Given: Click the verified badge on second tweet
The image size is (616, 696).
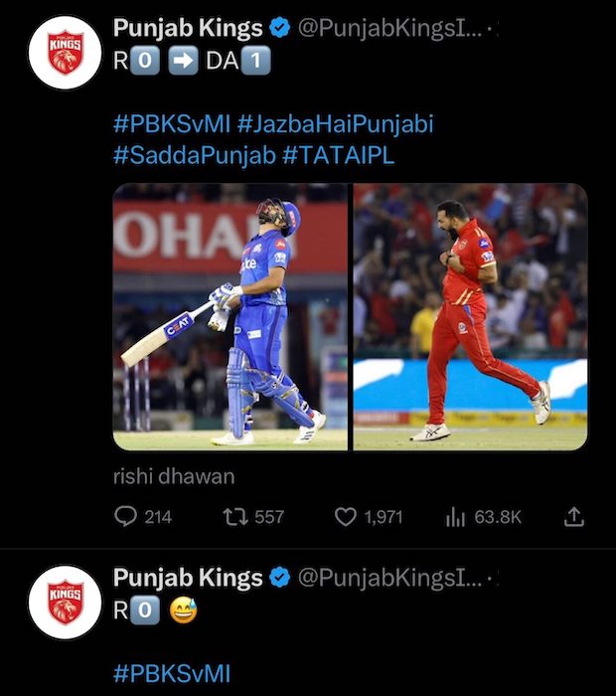Looking at the screenshot, I should [280, 578].
